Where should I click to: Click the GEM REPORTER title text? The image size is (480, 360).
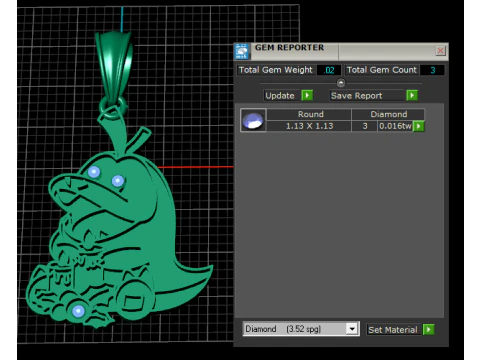tap(289, 48)
